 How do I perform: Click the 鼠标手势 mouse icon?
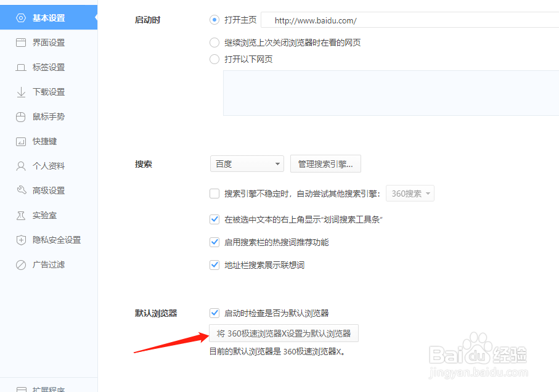(21, 117)
